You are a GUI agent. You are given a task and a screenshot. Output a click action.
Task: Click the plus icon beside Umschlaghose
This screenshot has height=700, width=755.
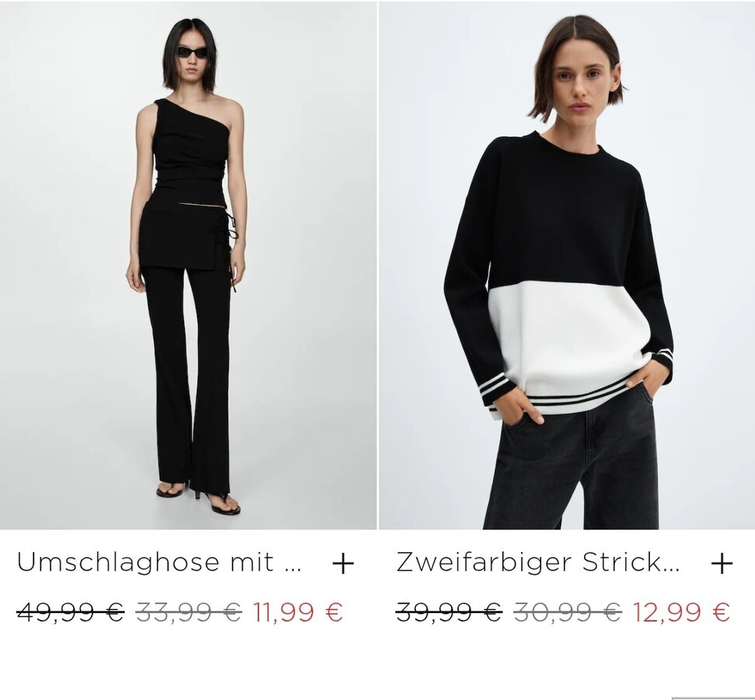[x=344, y=563]
